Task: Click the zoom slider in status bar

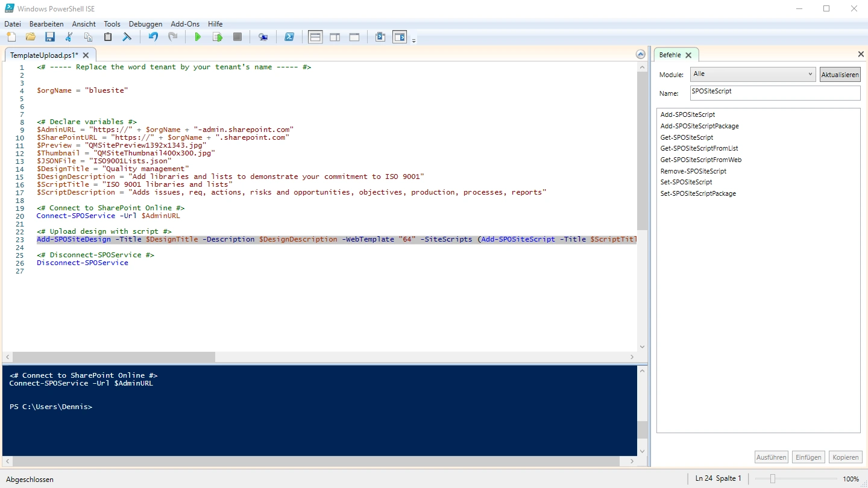Action: click(x=772, y=479)
